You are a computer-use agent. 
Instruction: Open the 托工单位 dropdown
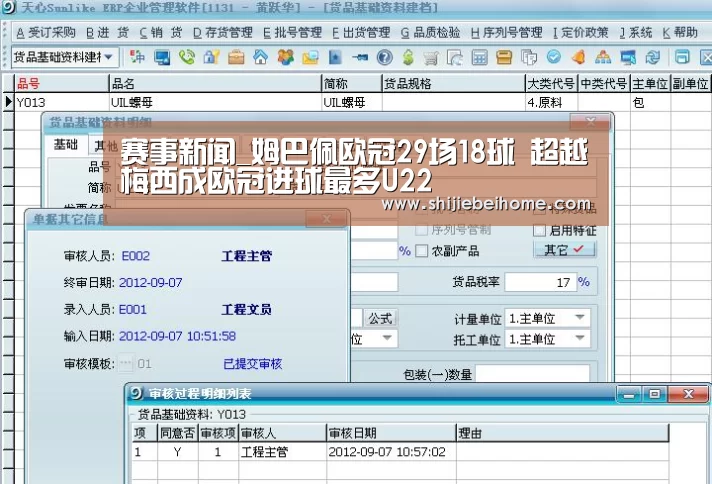(x=579, y=339)
